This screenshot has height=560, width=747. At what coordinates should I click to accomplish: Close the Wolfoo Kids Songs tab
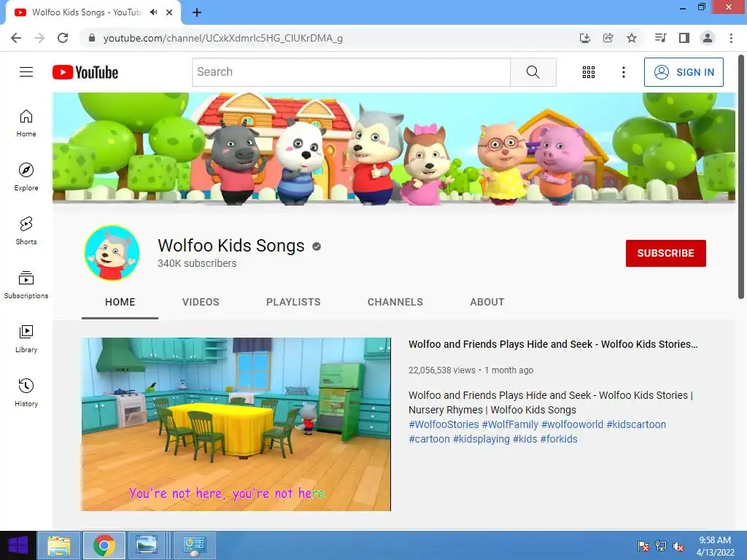click(169, 12)
